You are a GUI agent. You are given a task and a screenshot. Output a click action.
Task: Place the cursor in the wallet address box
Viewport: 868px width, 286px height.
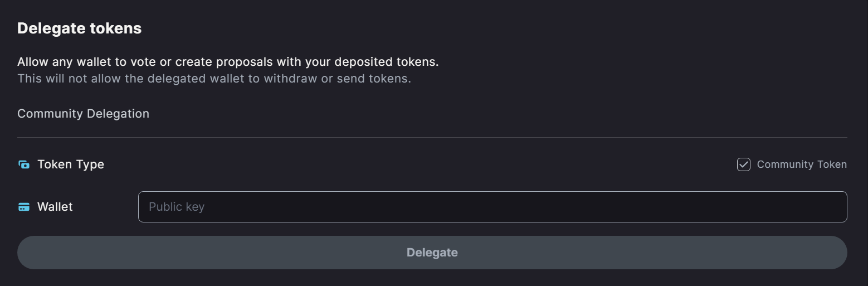pos(492,207)
